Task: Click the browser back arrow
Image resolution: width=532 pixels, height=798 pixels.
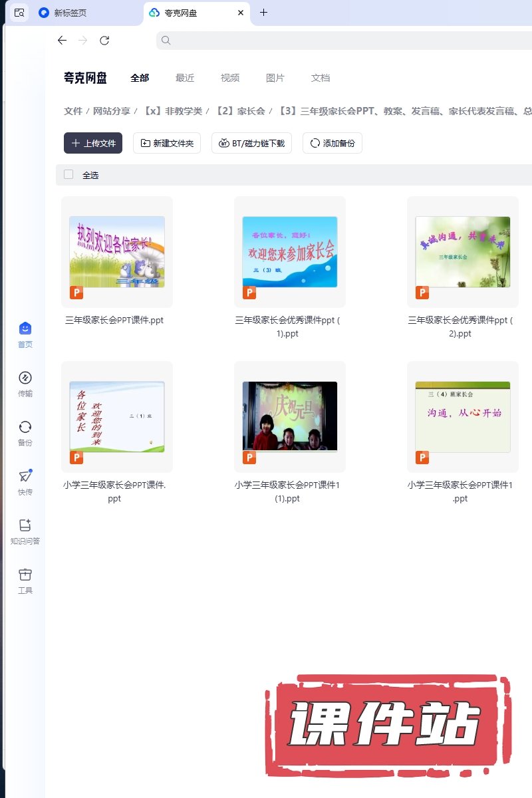Action: pyautogui.click(x=62, y=41)
